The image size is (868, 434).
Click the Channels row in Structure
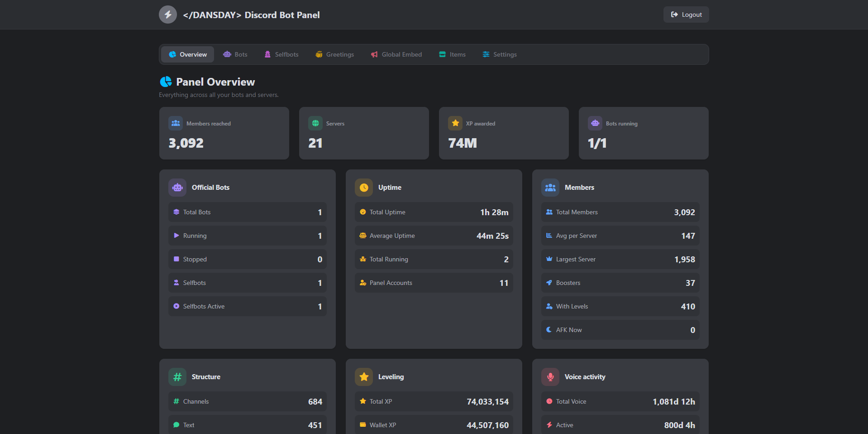point(248,401)
